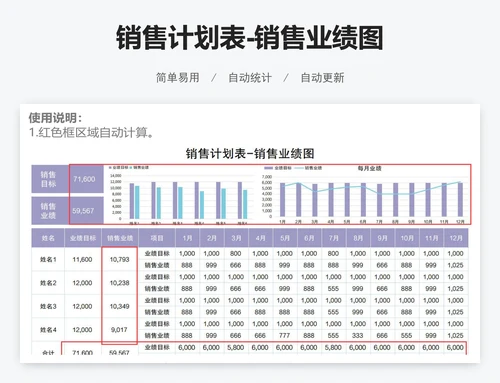The width and height of the screenshot is (500, 383).
Task: Click the 10,349 sales total for 姓名3
Action: 119,306
